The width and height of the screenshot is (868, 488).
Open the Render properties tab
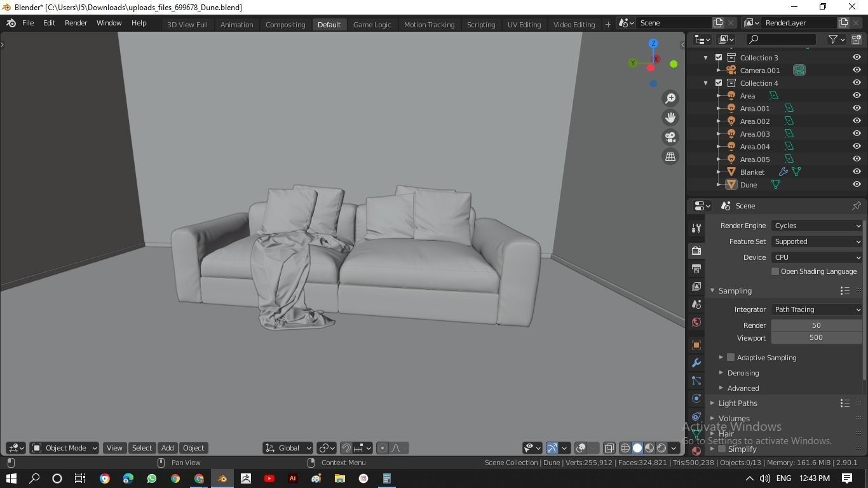click(x=696, y=251)
